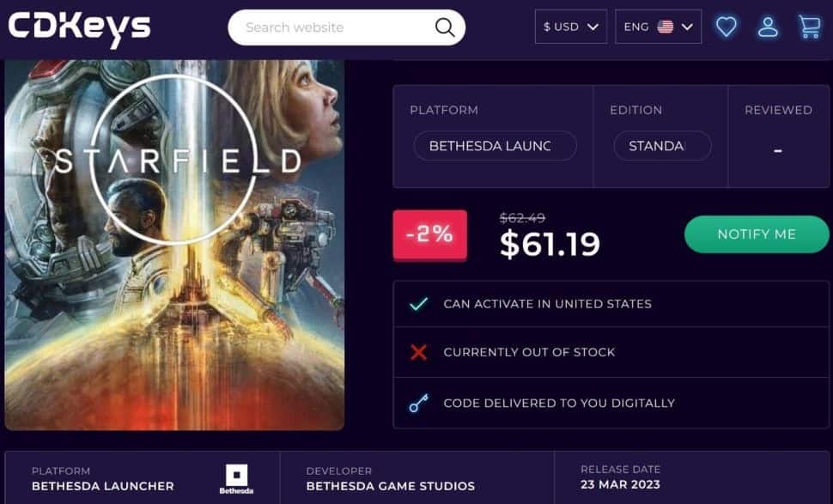833x504 pixels.
Task: Open the ENG language dropdown
Action: pyautogui.click(x=658, y=27)
